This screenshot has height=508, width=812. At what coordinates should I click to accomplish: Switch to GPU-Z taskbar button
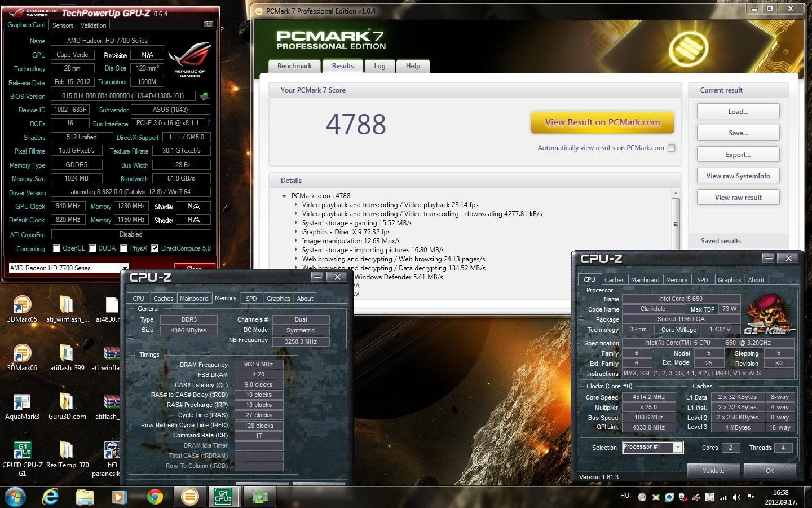259,497
